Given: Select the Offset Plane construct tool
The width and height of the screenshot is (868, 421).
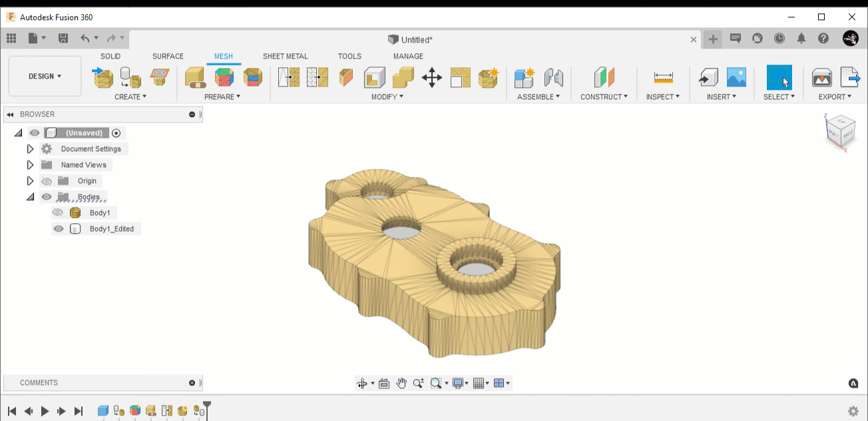Looking at the screenshot, I should point(604,77).
